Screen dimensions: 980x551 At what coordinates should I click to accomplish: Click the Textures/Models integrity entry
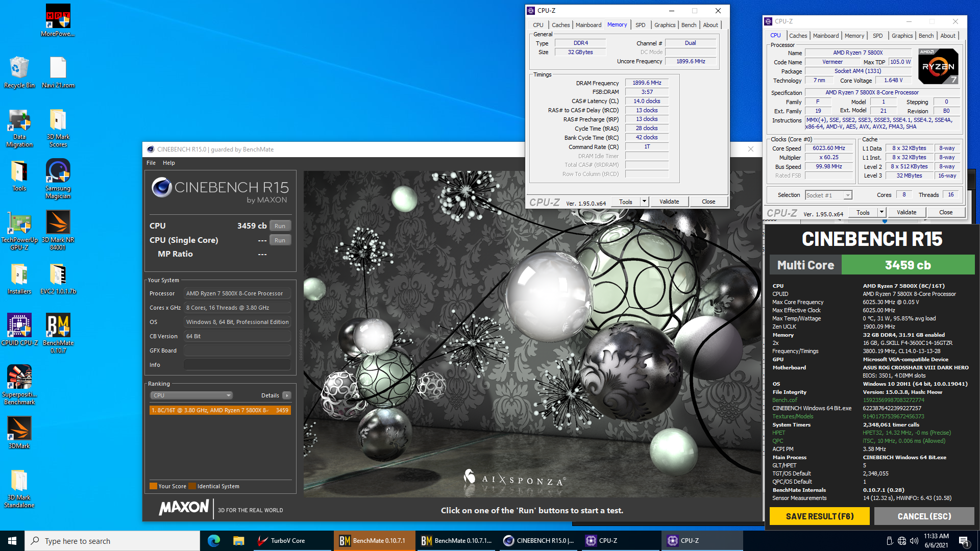click(793, 416)
